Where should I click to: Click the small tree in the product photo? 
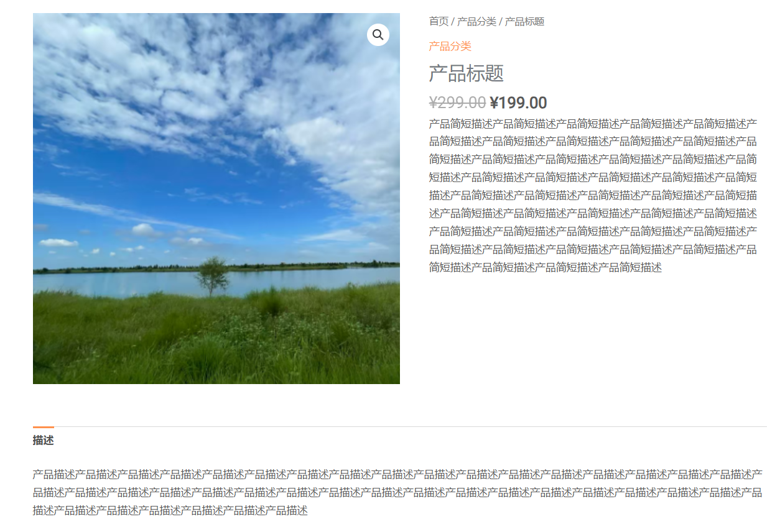tap(212, 276)
